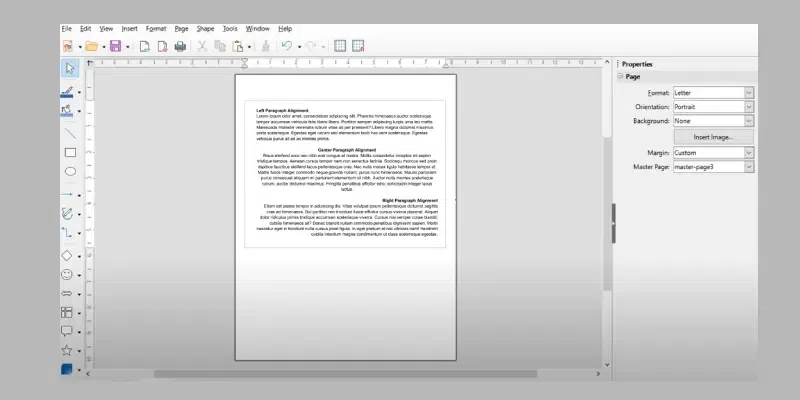Open the Shape menu

tap(205, 29)
